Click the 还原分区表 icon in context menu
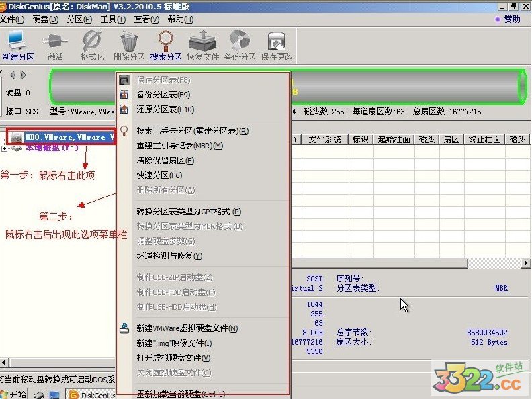532x399 pixels. 124,109
